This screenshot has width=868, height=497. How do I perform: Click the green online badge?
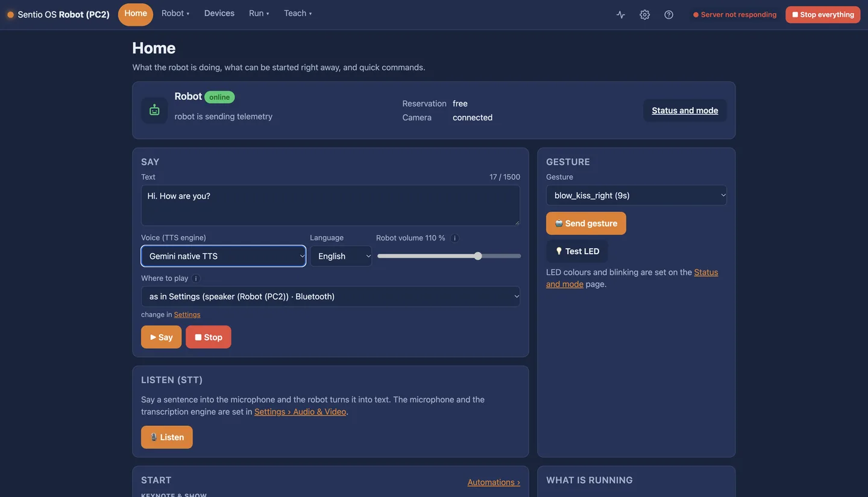pos(219,97)
